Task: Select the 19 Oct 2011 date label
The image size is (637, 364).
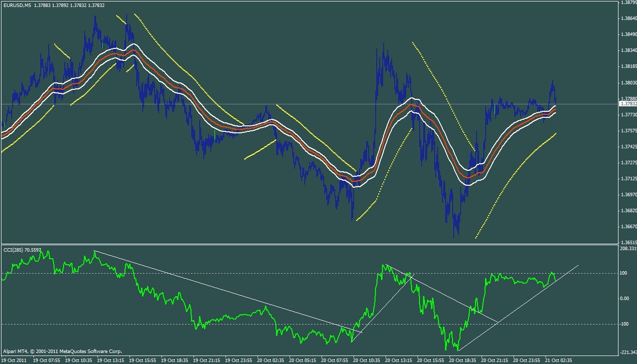Action: [x=14, y=360]
